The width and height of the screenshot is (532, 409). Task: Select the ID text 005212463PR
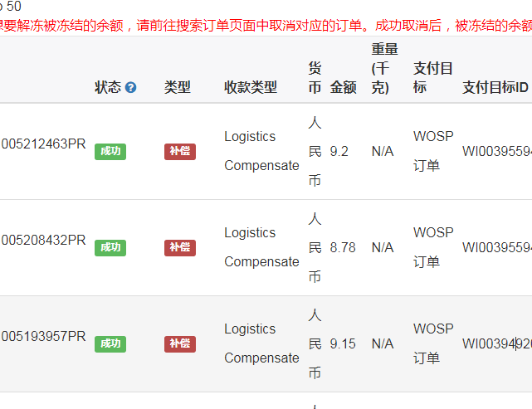tap(43, 144)
